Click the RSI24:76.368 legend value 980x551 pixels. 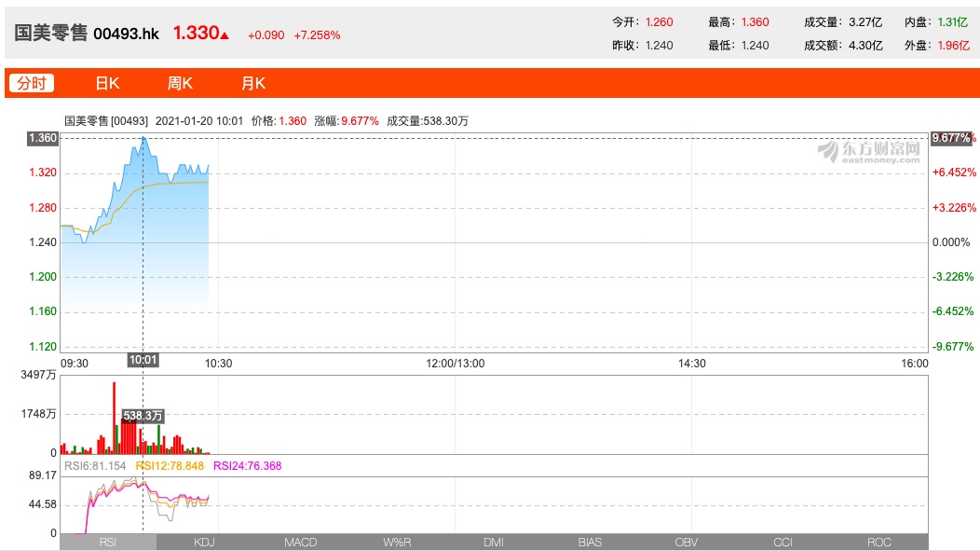248,466
